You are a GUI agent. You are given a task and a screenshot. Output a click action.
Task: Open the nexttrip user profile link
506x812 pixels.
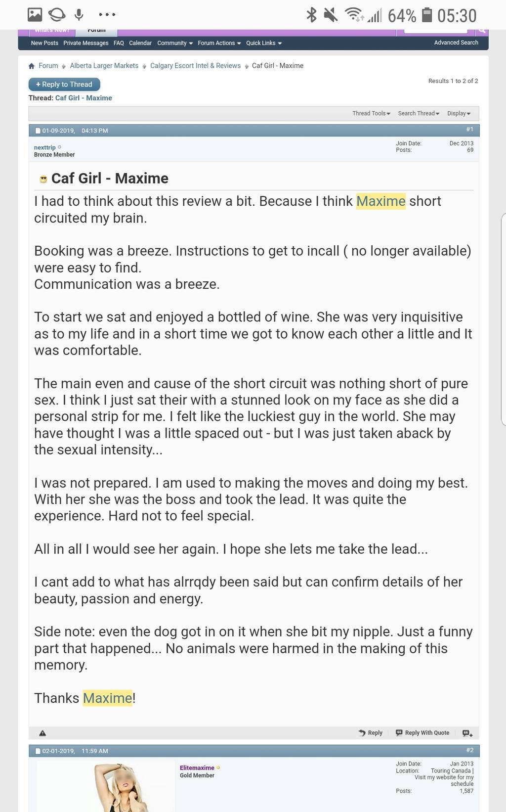44,147
